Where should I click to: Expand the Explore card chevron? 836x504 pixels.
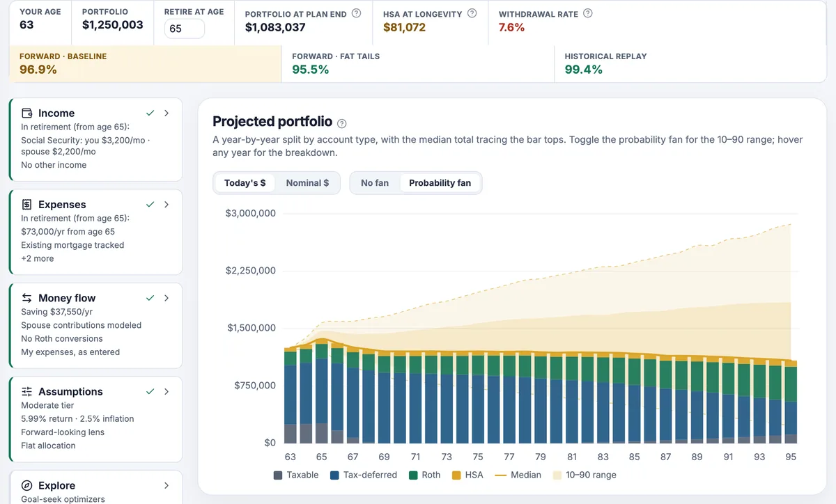167,485
